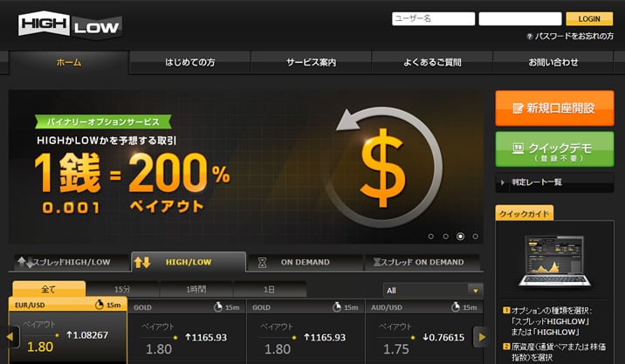Select the 1日 time filter tab

pos(270,290)
